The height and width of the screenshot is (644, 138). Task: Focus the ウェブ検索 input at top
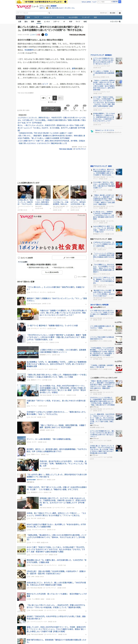coord(104,2)
